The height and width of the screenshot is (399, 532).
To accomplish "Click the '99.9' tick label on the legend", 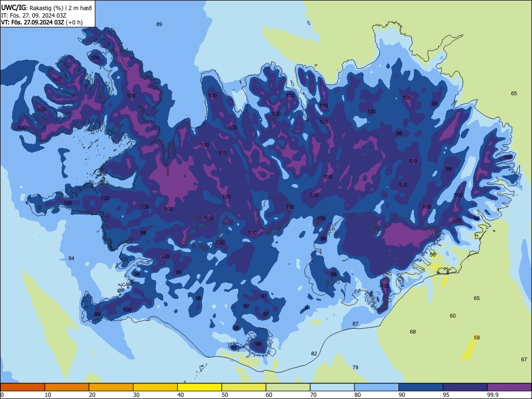I will 493,395.
